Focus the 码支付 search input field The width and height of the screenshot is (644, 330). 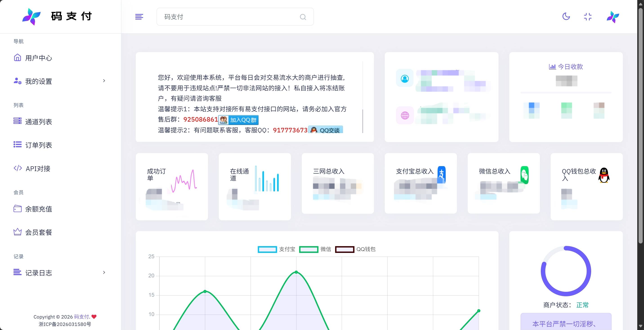point(235,17)
